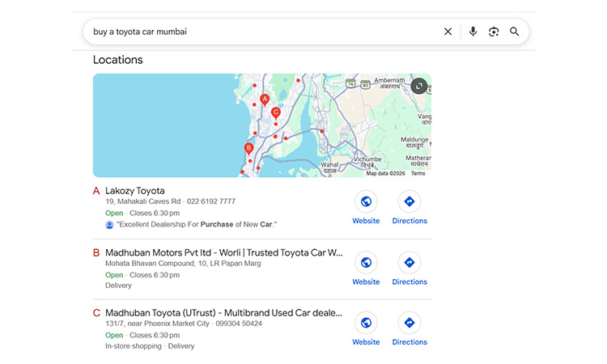Viewport: 607px width, 364px height.
Task: Click 'Maldunge' label on the map
Action: pos(414,139)
